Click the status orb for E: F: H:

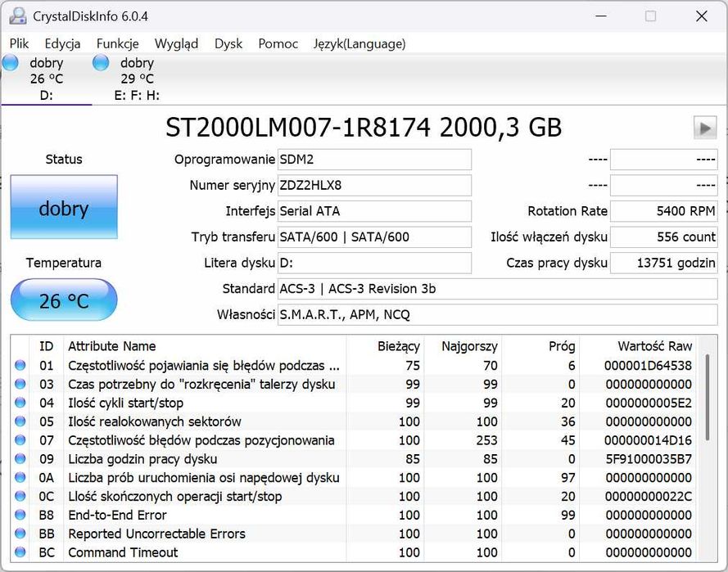101,63
